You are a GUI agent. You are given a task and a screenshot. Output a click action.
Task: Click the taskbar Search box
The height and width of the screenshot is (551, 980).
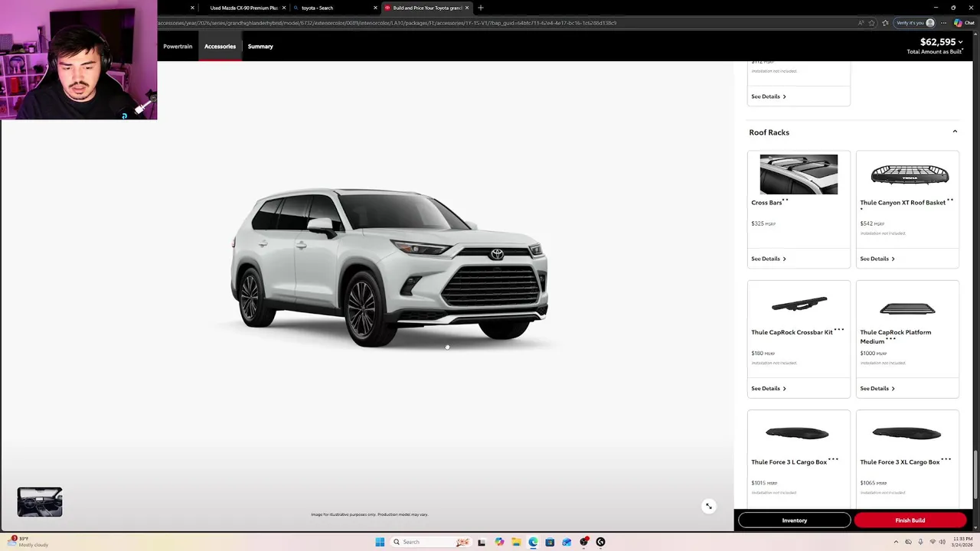coord(430,542)
